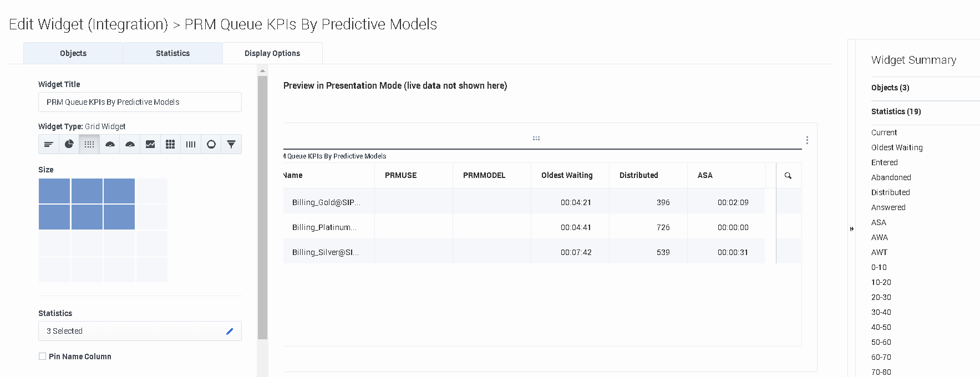Expand Objects (3) in Widget Summary
Image resolution: width=980 pixels, height=377 pixels.
pos(890,88)
